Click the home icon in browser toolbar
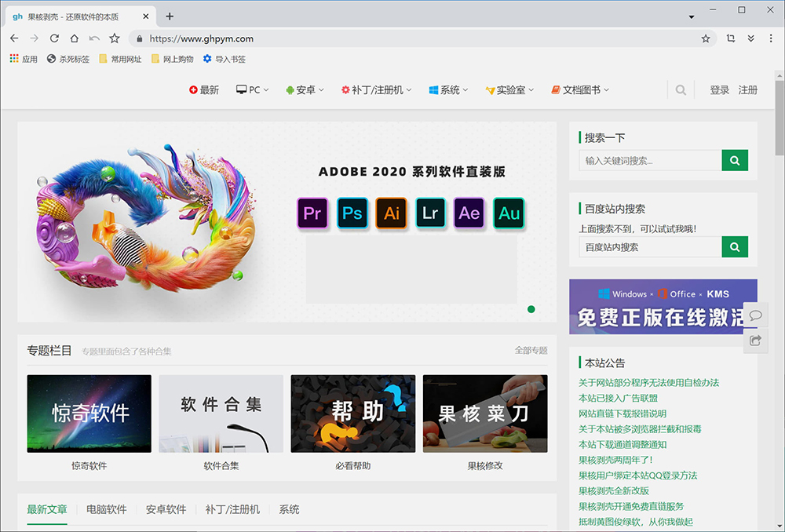 74,38
